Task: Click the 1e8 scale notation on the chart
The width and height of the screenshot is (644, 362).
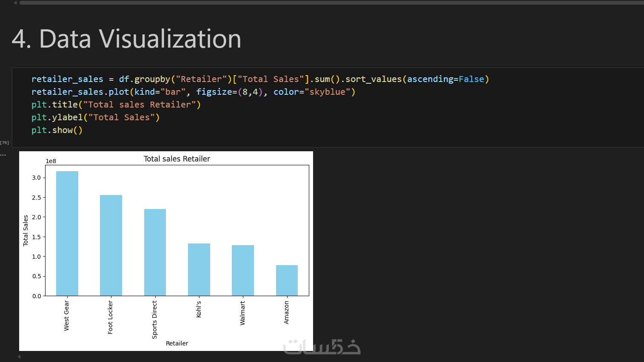Action: 51,161
